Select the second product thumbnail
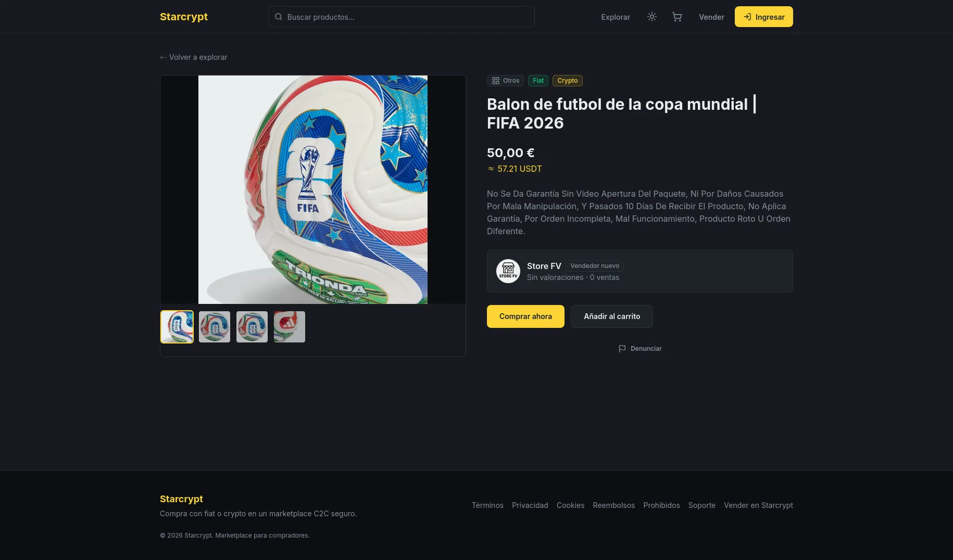Screen dimensions: 953x560 215,327
